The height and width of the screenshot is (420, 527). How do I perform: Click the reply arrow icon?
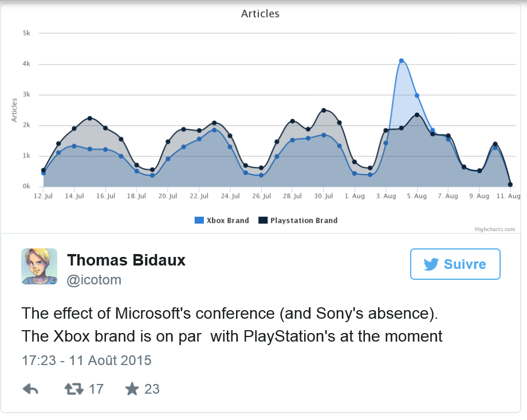[x=30, y=389]
